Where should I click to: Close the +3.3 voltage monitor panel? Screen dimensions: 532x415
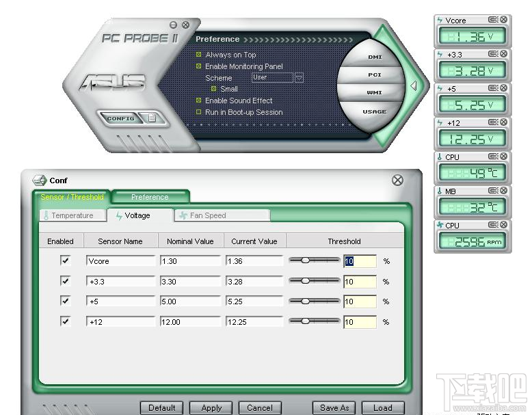tap(504, 53)
